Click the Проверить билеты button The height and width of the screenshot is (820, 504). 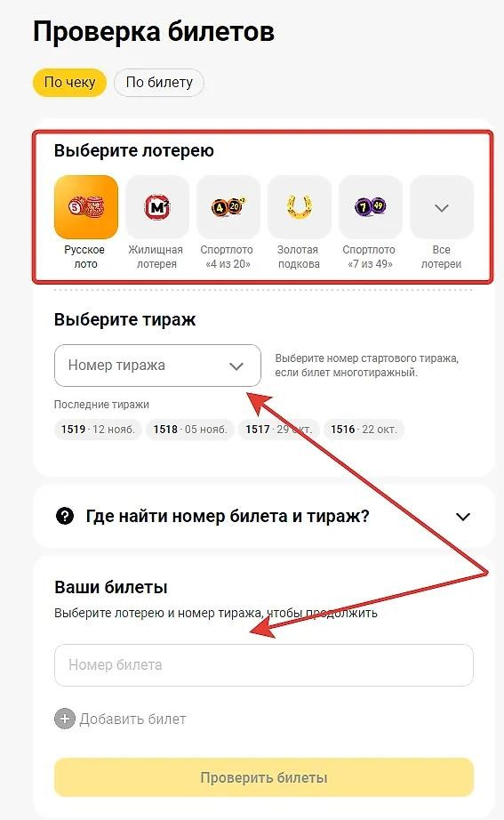pyautogui.click(x=264, y=777)
